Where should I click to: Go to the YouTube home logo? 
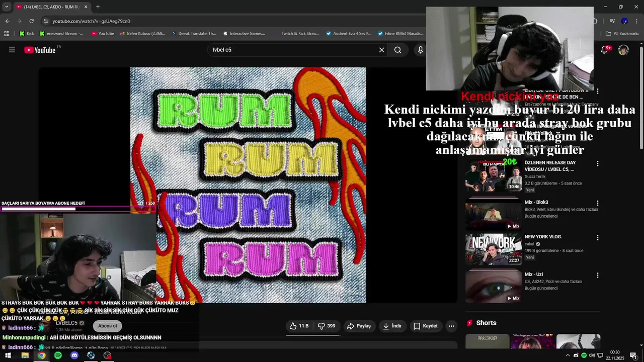40,50
